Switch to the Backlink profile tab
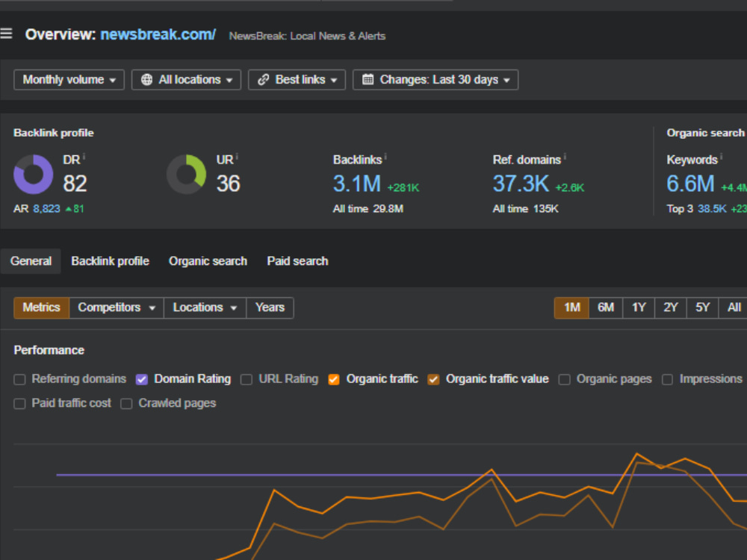Viewport: 747px width, 560px height. (110, 261)
